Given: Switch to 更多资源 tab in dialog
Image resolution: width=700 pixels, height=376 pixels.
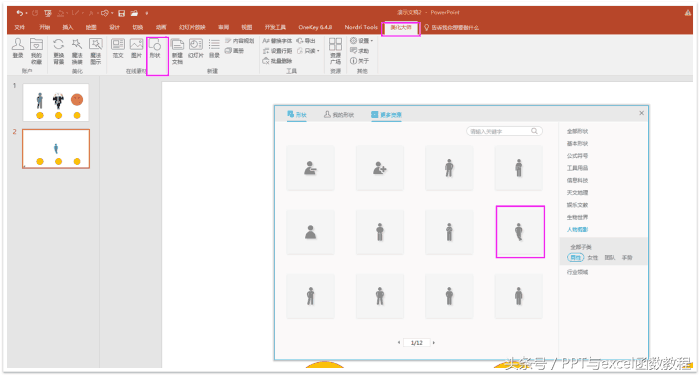Looking at the screenshot, I should (x=386, y=115).
